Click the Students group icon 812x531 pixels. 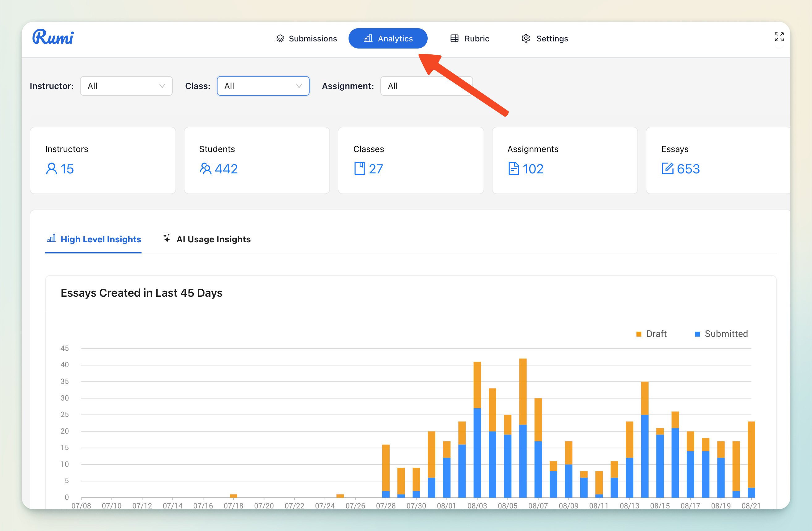tap(205, 168)
